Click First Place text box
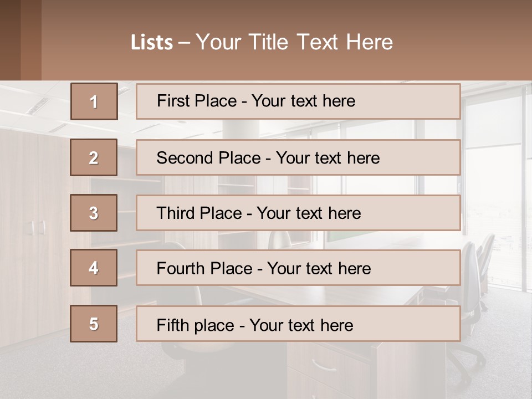The height and width of the screenshot is (399, 532). point(298,101)
